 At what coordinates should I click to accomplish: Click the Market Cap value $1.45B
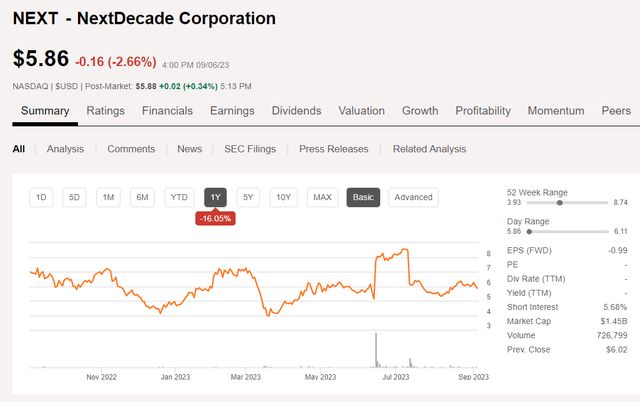[x=614, y=321]
